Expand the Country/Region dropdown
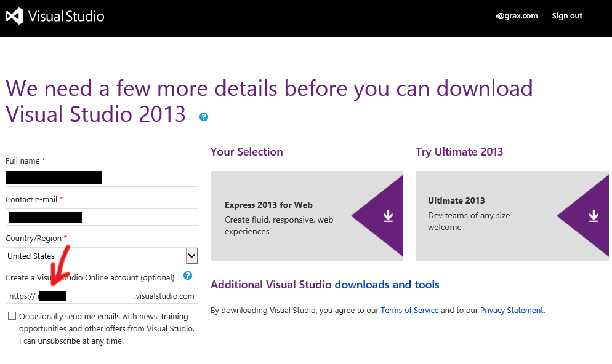This screenshot has width=612, height=364. (x=191, y=256)
